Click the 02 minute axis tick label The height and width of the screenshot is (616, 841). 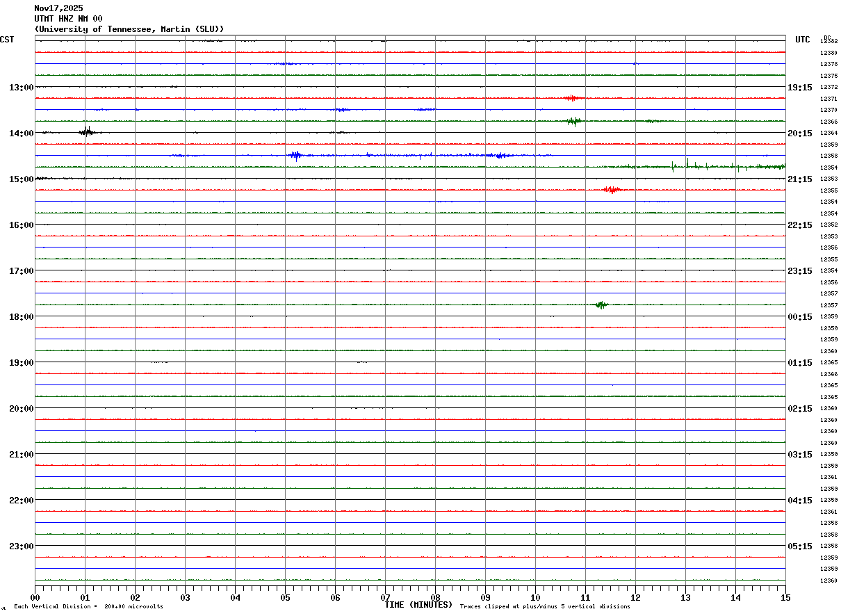click(x=136, y=597)
